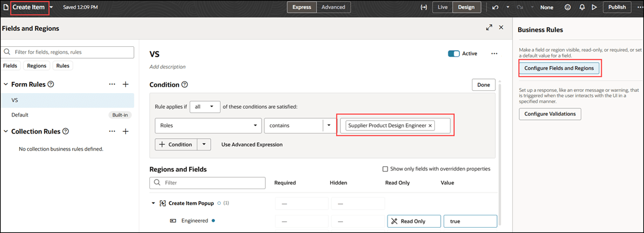The image size is (644, 233).
Task: Click the smiley feedback icon
Action: click(568, 7)
